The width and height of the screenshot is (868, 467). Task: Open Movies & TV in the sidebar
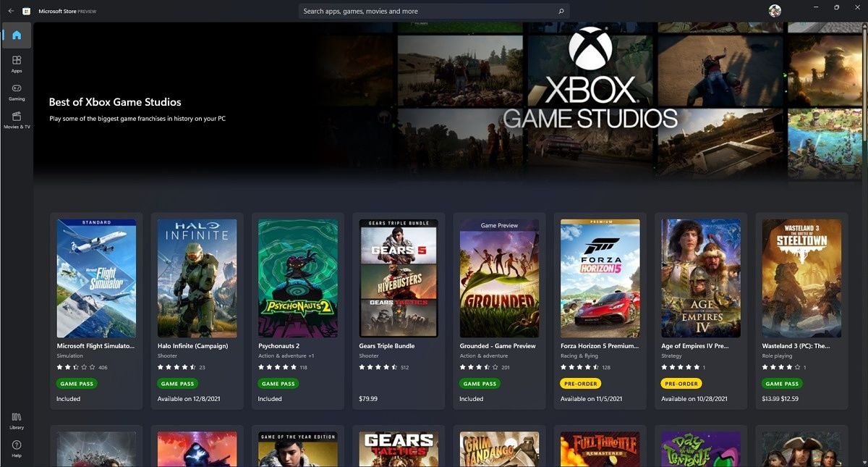pos(17,120)
